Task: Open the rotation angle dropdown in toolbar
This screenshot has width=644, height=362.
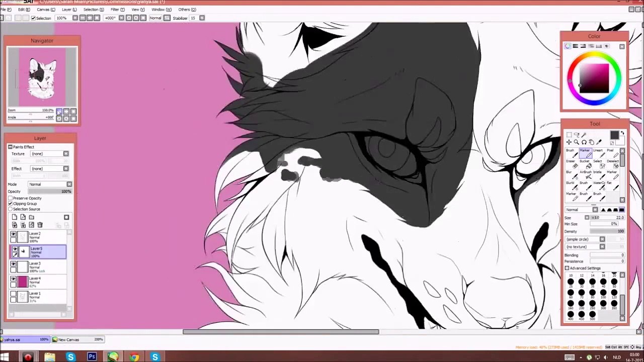Action: click(121, 18)
